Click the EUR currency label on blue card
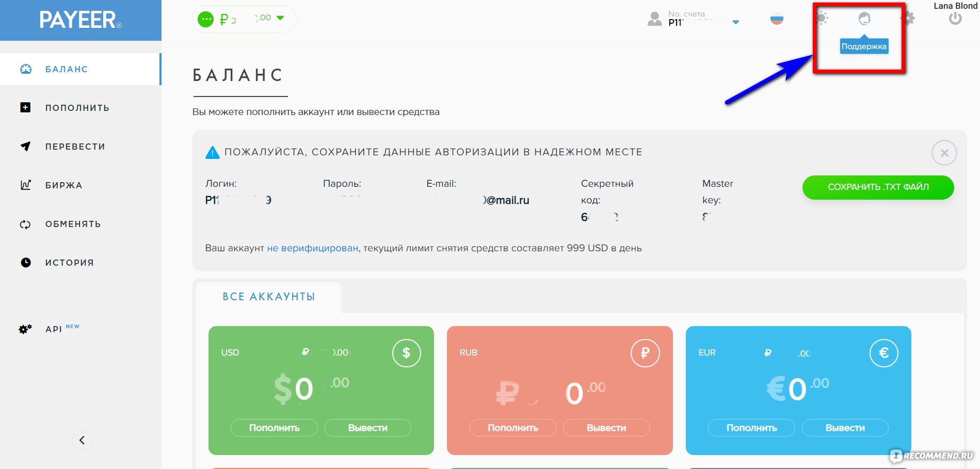The width and height of the screenshot is (980, 469). point(706,352)
